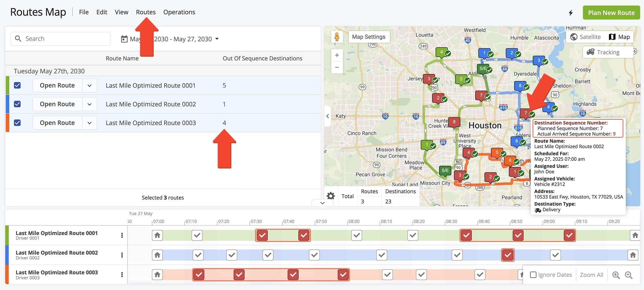The width and height of the screenshot is (644, 290).
Task: Click Route 0001 end home icon on timeline
Action: coord(635,235)
